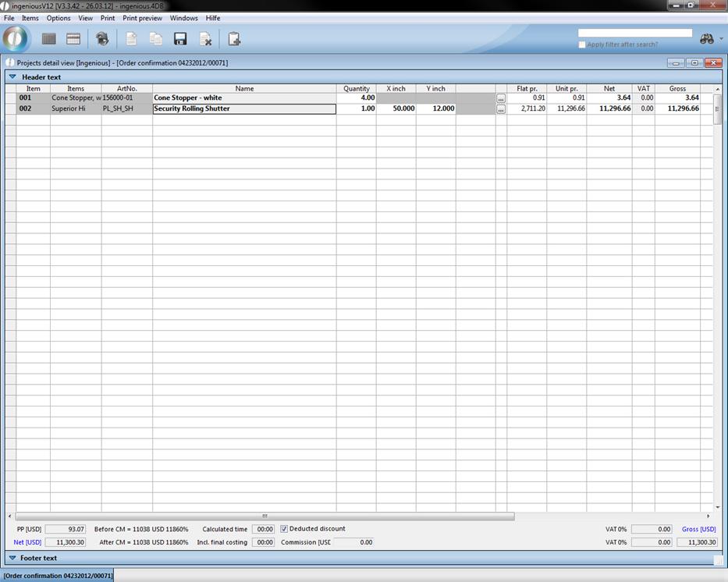The width and height of the screenshot is (728, 582).
Task: Open the dropdown arrow beside the binoculars
Action: (x=721, y=39)
